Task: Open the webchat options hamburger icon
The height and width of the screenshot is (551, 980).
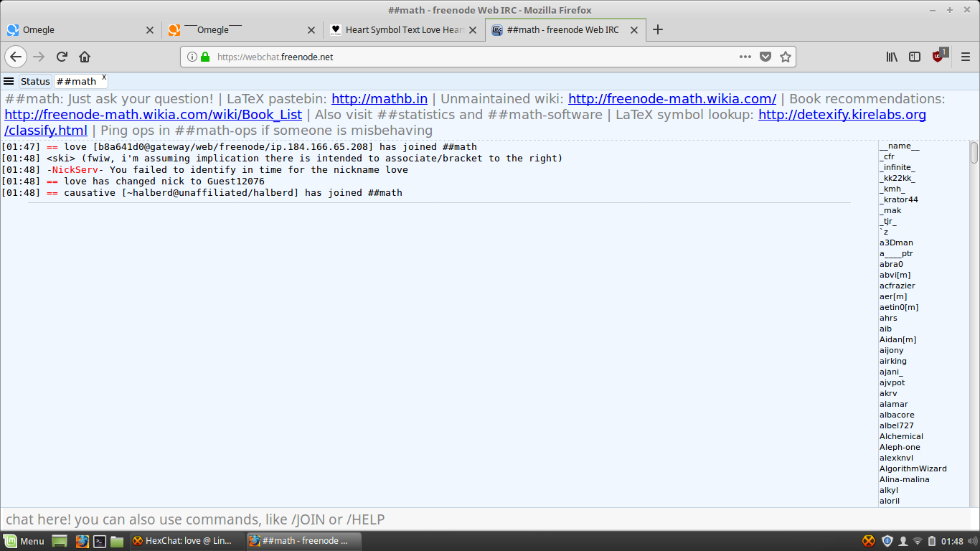Action: pos(9,81)
